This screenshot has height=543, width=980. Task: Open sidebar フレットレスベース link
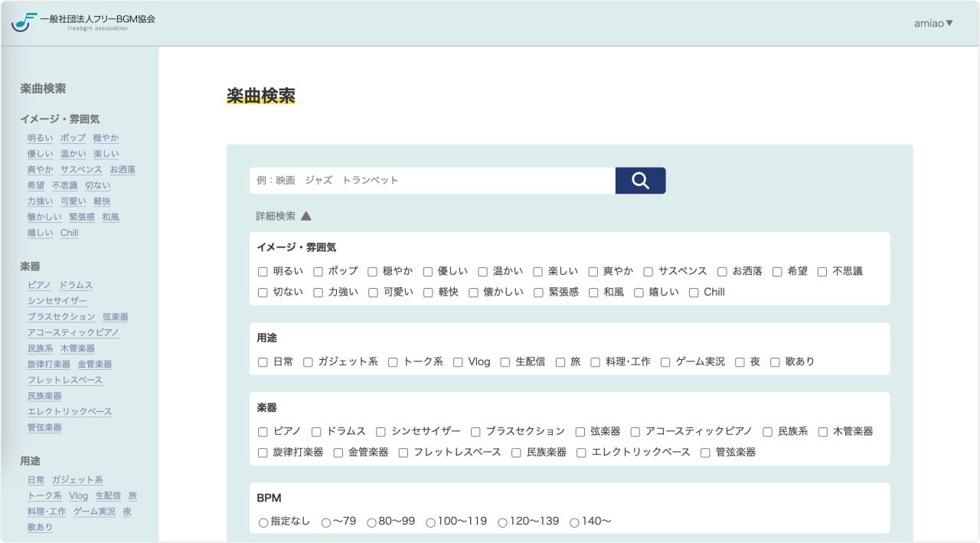click(65, 380)
